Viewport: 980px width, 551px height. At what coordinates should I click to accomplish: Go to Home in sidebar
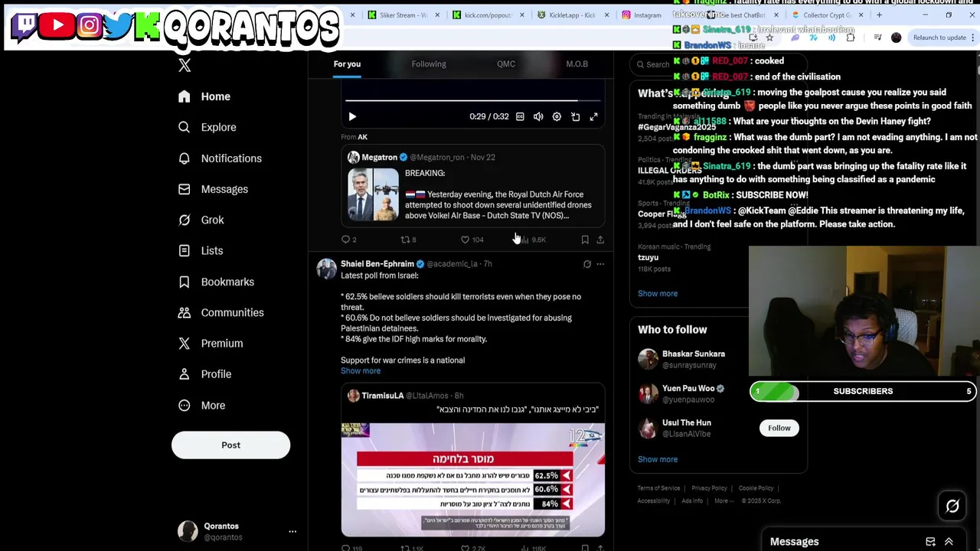[204, 96]
